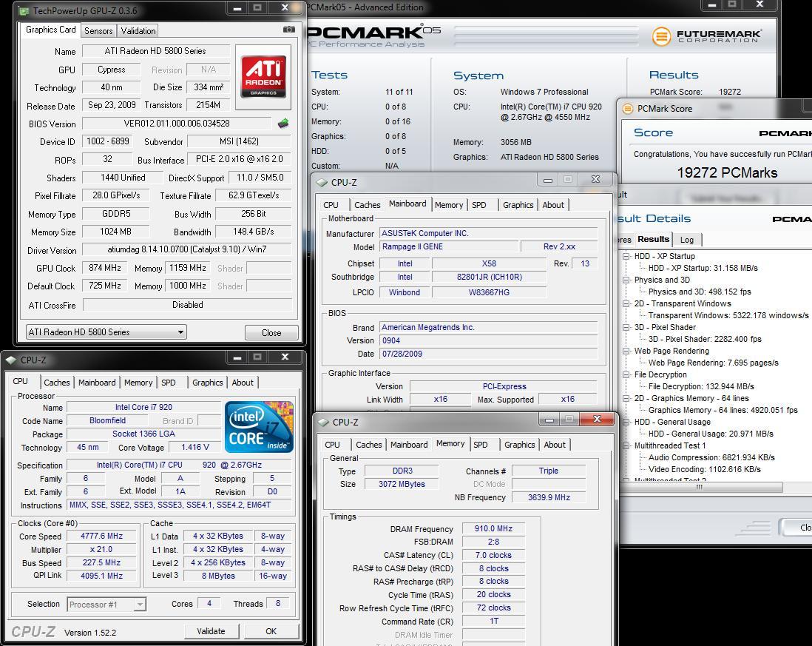Open Caches tab in the CPU-Z CPU window

pos(56,383)
